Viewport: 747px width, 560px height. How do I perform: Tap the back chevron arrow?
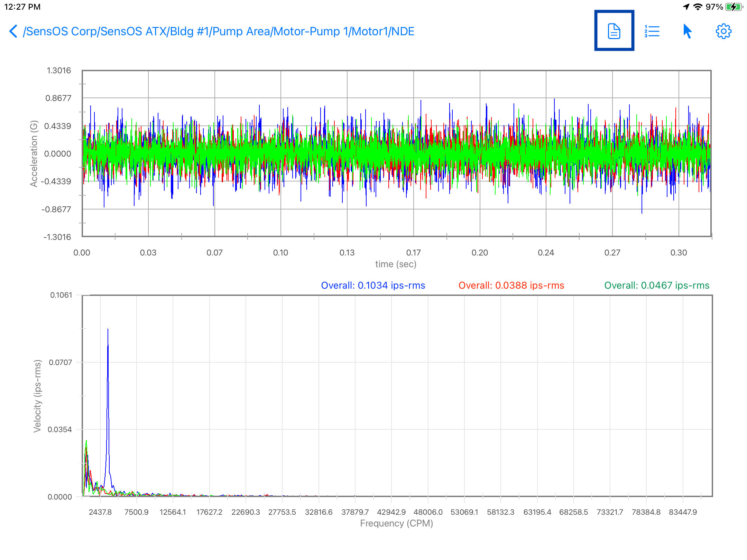click(x=13, y=31)
